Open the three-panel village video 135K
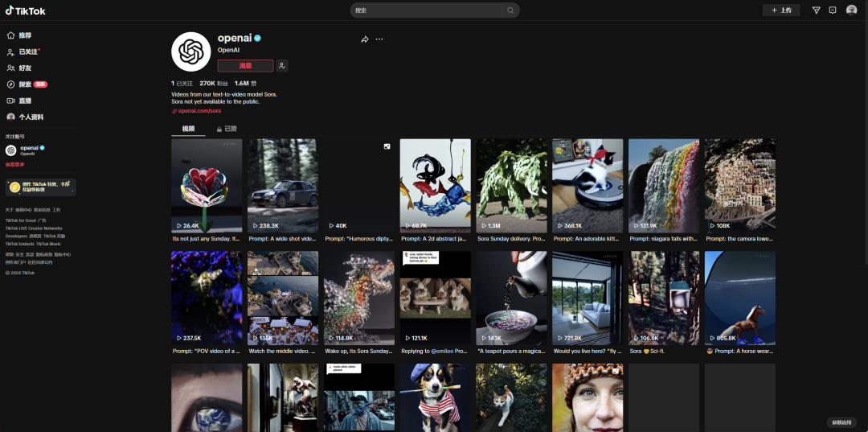Image resolution: width=868 pixels, height=432 pixels. coord(283,298)
